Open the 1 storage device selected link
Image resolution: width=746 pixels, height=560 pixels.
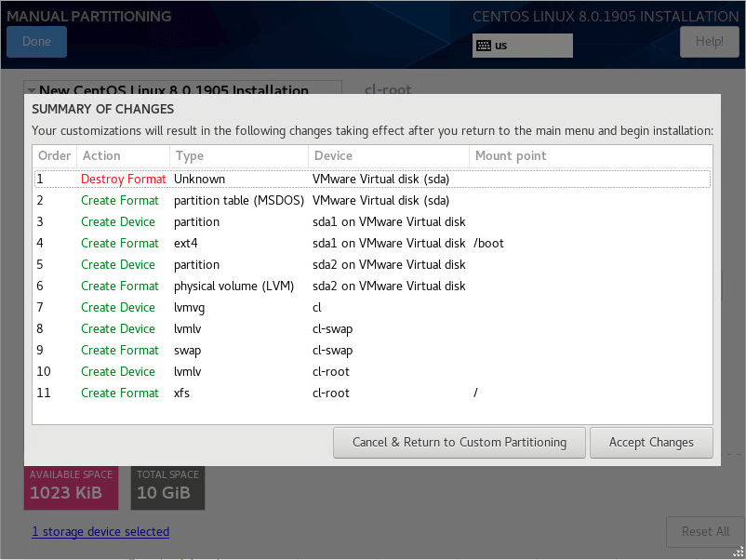click(100, 532)
